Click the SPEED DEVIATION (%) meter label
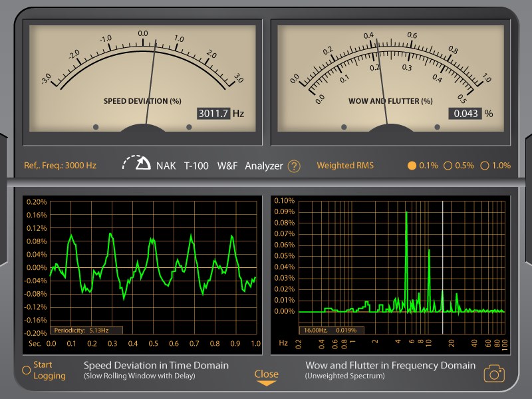This screenshot has height=399, width=532. click(x=142, y=101)
